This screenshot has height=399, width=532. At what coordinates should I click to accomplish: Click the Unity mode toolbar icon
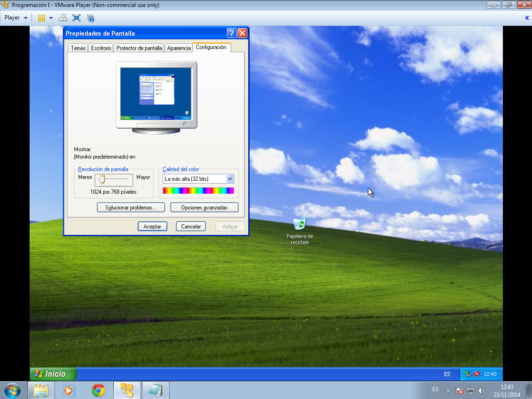coord(90,18)
